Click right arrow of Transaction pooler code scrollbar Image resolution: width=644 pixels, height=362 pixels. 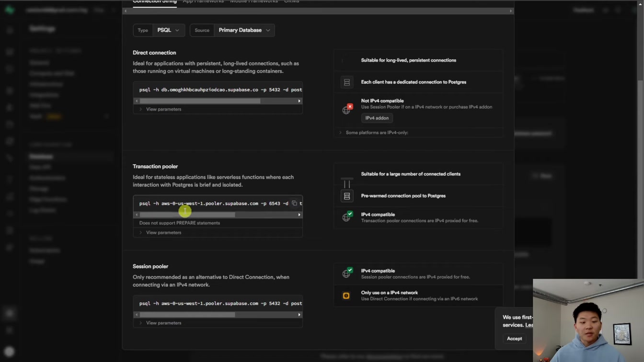(x=299, y=215)
